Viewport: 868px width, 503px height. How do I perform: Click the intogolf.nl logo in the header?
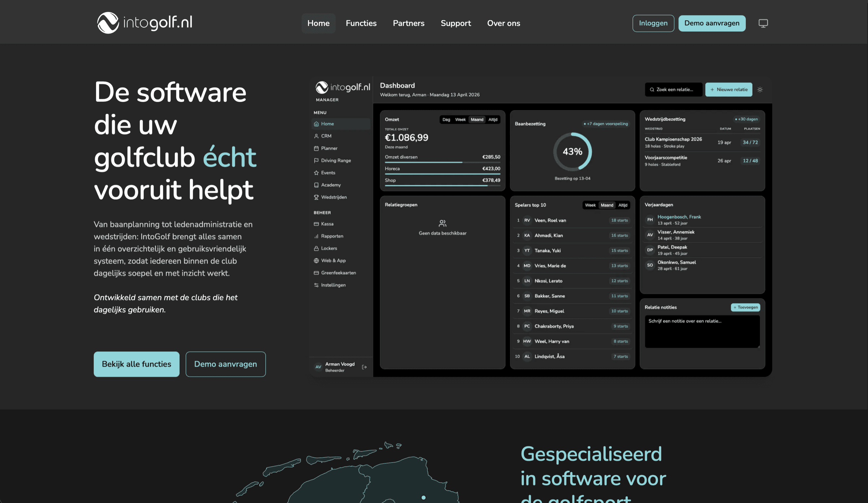145,23
